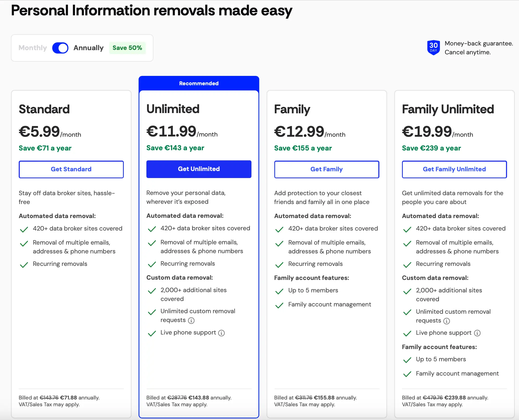This screenshot has width=519, height=420.
Task: Click the checkmark beside Recurring removals on Standard
Action: pos(24,265)
